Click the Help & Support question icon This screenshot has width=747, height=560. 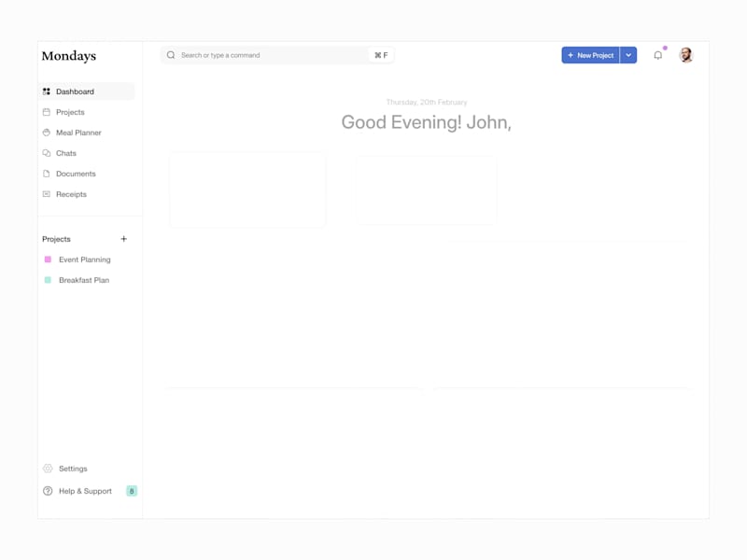point(47,491)
